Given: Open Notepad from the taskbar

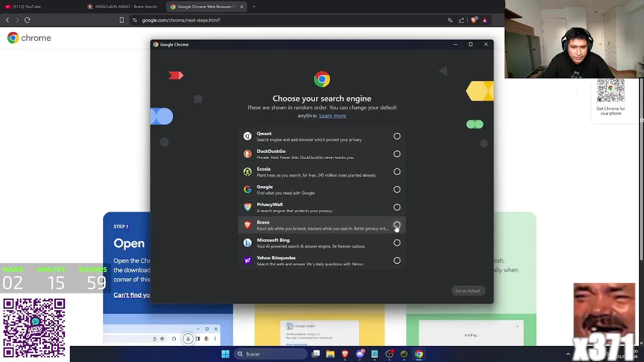Looking at the screenshot, I should coord(374,354).
